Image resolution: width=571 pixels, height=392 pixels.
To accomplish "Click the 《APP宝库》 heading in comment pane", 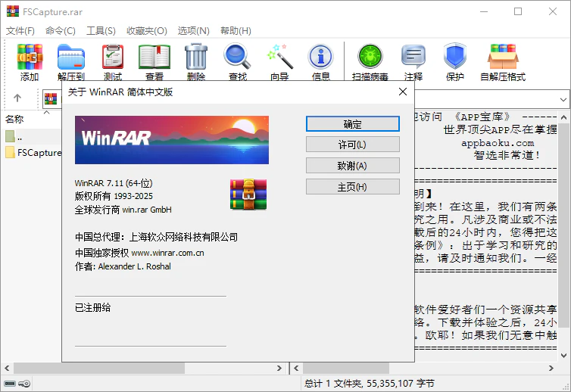I will (x=482, y=117).
